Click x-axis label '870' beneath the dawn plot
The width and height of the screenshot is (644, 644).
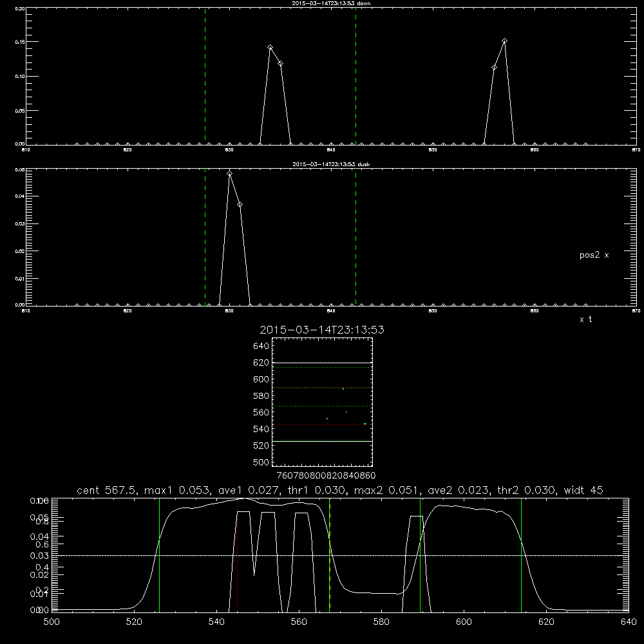click(636, 150)
